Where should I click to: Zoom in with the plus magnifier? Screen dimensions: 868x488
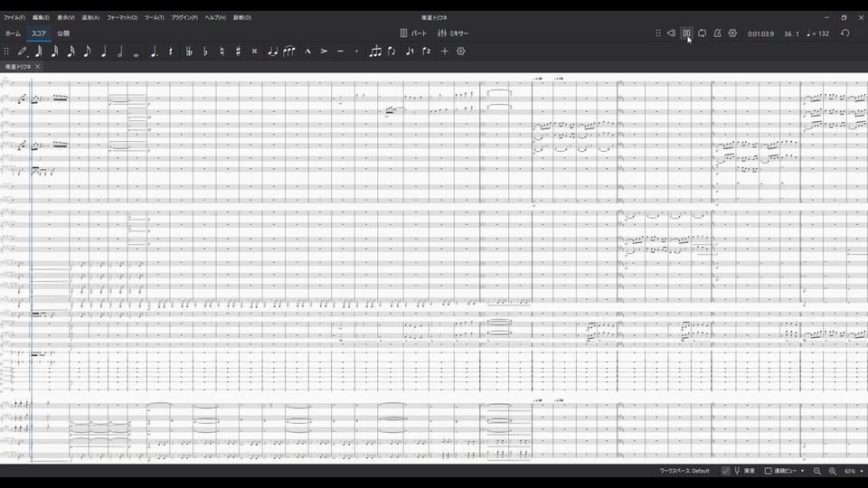tap(832, 471)
